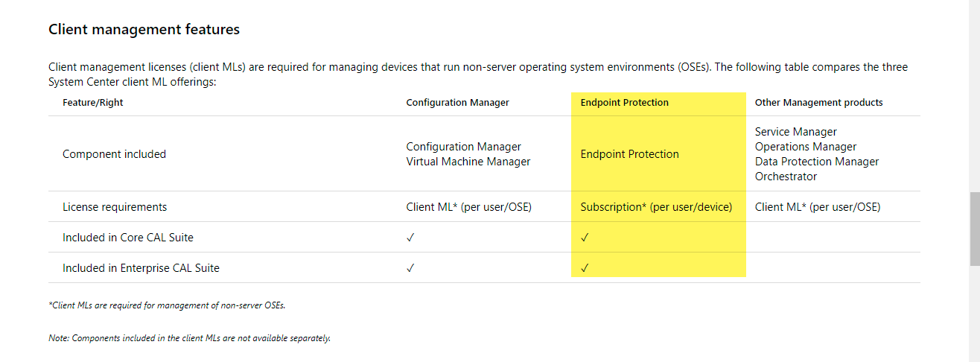Click the vertical scrollbar thumb
Screen dimensions: 980x362
tap(975, 229)
